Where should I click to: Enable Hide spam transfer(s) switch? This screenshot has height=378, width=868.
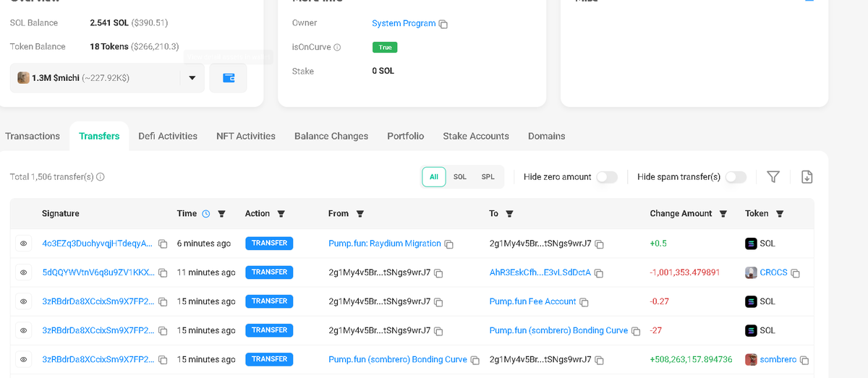736,177
